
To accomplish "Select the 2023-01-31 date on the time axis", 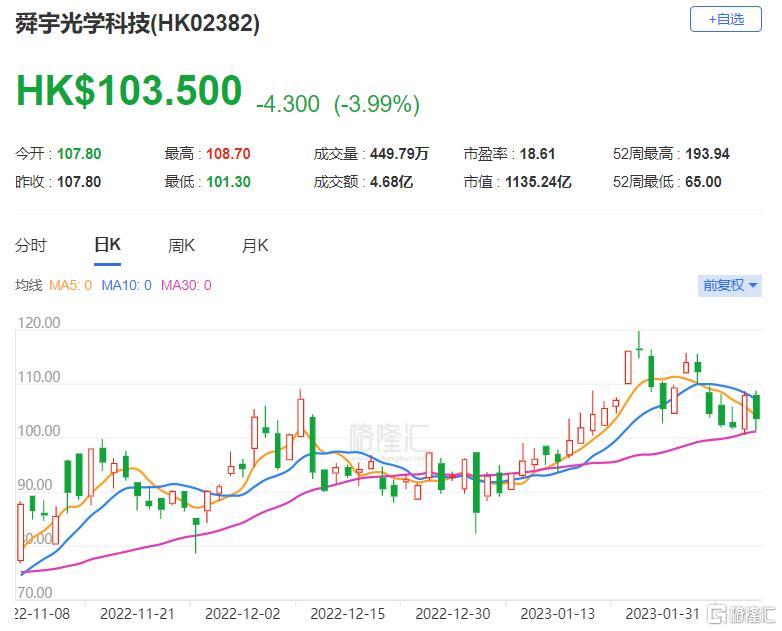I will [x=662, y=612].
